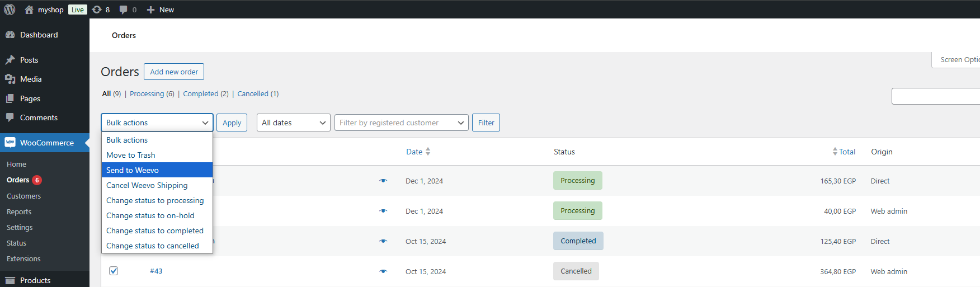Sort orders by Date column
The image size is (980, 287).
pos(414,152)
